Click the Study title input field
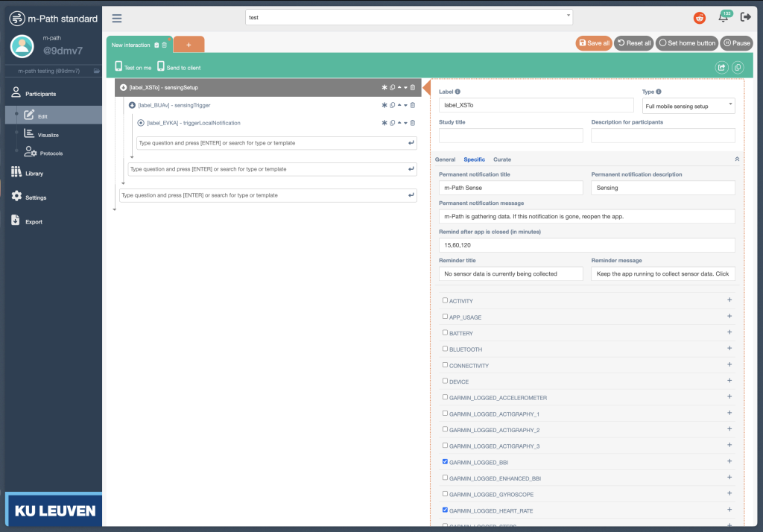This screenshot has width=763, height=532. pyautogui.click(x=510, y=136)
